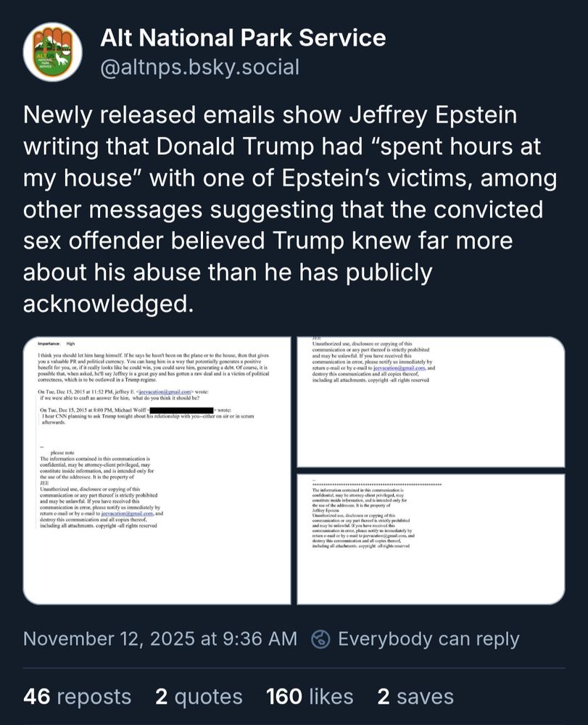
Task: View the 46 reposts list
Action: (77, 696)
